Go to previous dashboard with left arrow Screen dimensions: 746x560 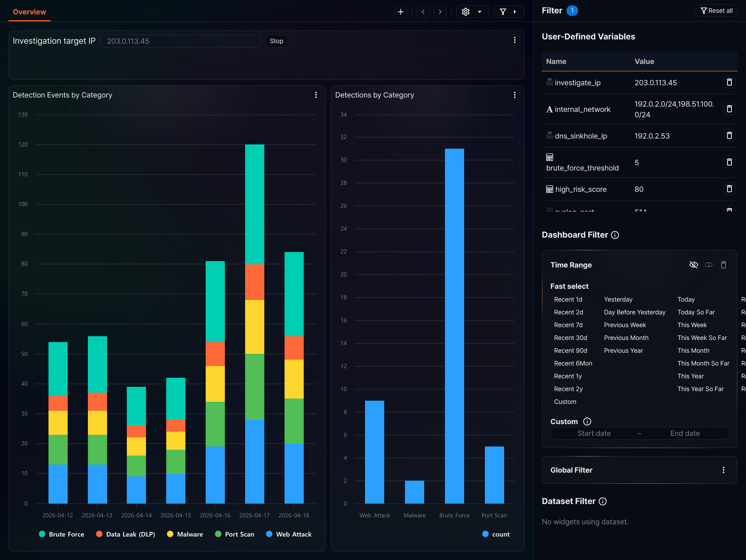(x=423, y=12)
